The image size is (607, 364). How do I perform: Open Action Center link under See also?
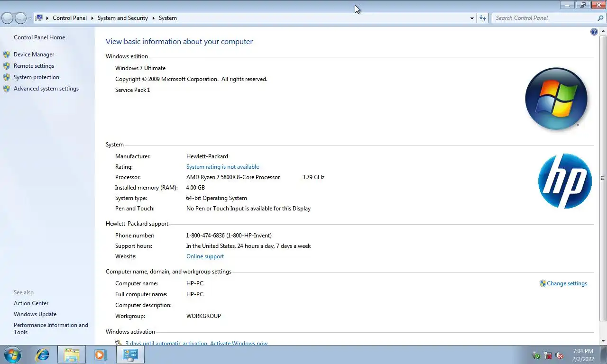pyautogui.click(x=31, y=303)
